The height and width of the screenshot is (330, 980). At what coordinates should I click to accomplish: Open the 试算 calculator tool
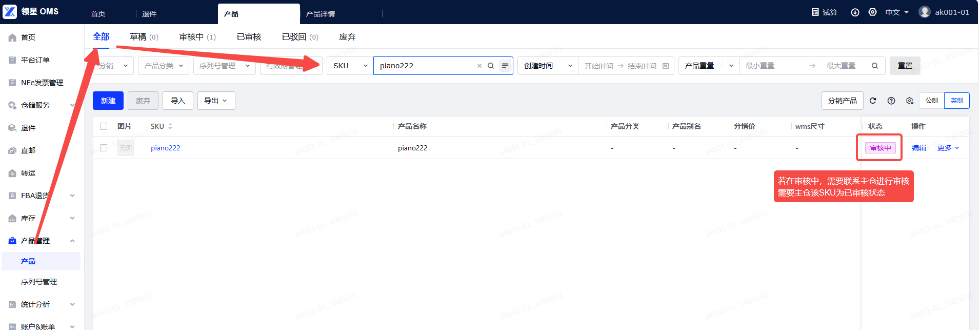[x=824, y=12]
